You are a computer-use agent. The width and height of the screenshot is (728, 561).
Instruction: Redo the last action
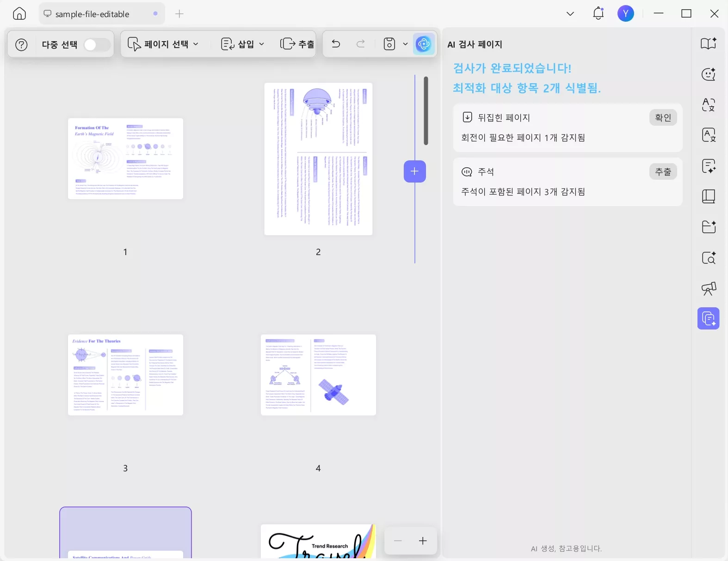tap(361, 44)
